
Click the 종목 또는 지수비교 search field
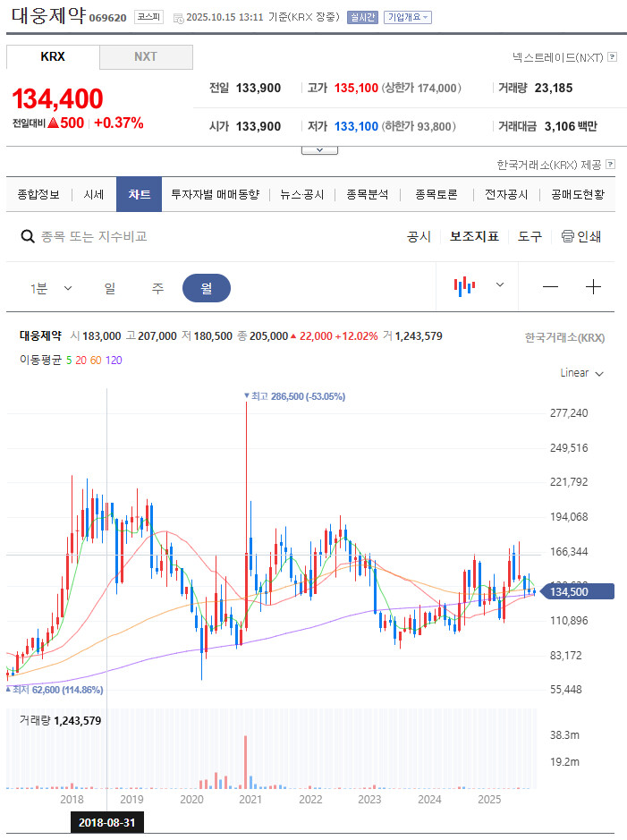[94, 236]
